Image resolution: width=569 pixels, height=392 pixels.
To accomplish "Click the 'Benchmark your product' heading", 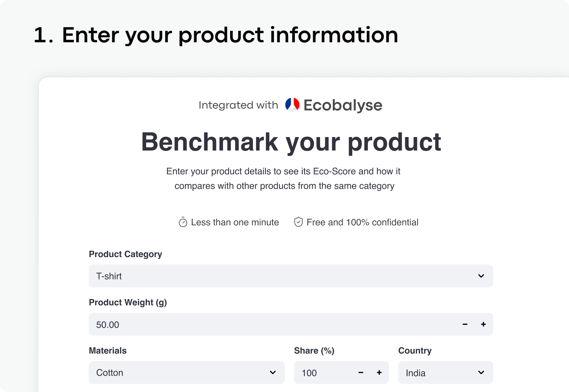I will (291, 142).
